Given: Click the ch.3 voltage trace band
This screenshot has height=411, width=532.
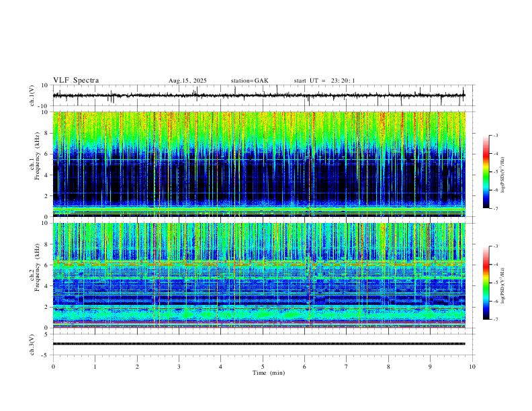Looking at the screenshot, I should [259, 344].
